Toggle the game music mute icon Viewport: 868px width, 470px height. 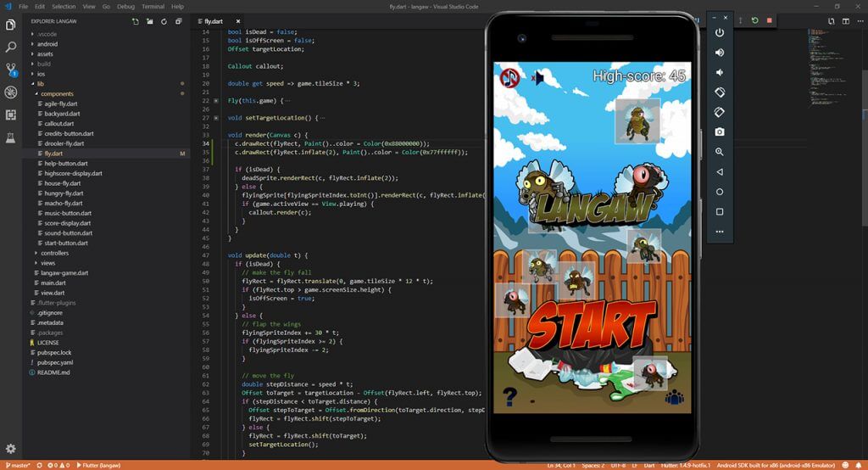pyautogui.click(x=509, y=78)
